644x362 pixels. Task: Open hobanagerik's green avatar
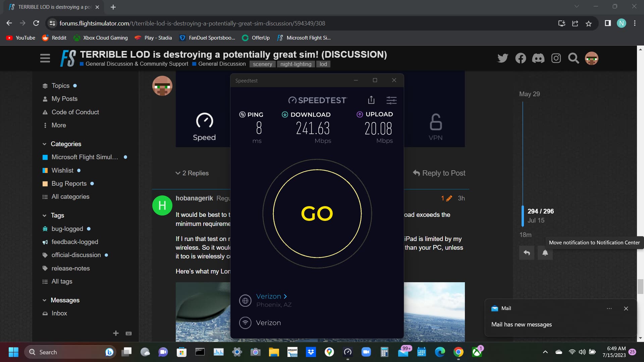(x=162, y=205)
